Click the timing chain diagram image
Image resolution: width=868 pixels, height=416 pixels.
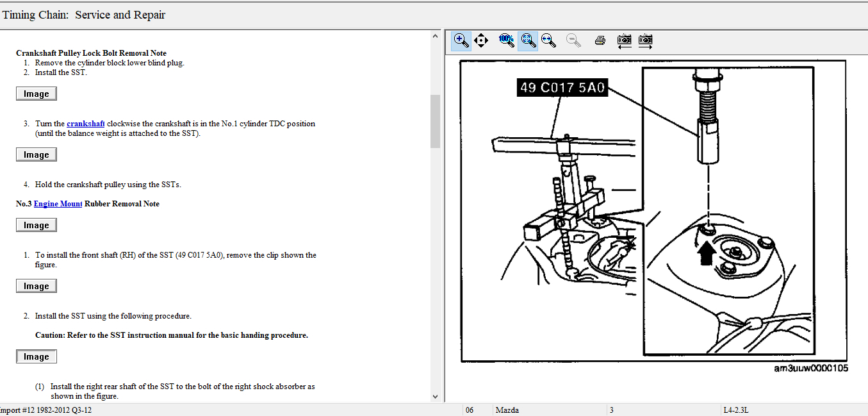tap(653, 212)
